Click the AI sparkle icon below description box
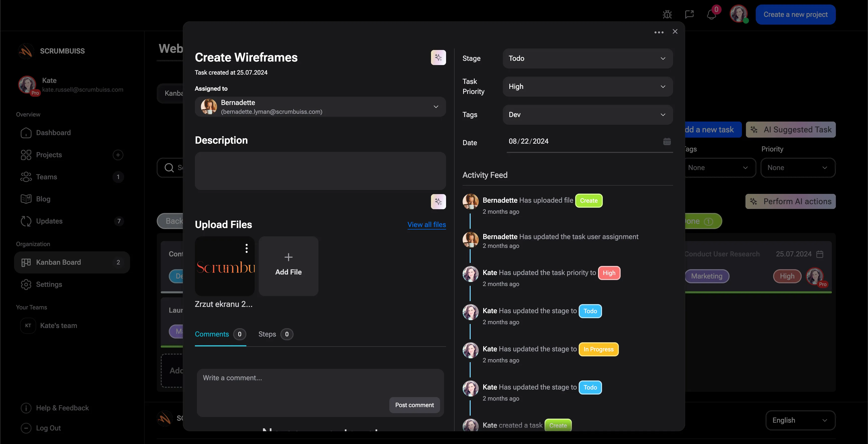The image size is (868, 444). pyautogui.click(x=438, y=202)
